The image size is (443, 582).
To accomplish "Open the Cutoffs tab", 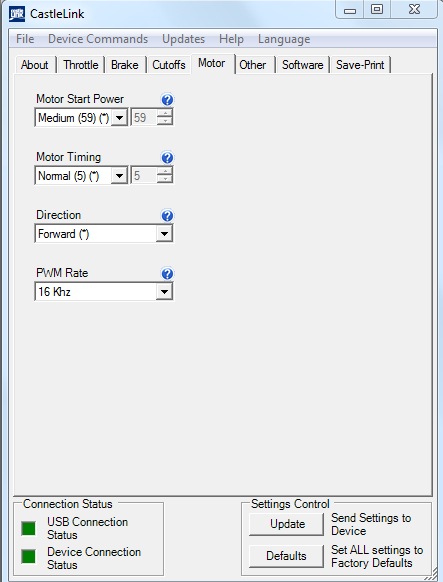I will pyautogui.click(x=169, y=65).
